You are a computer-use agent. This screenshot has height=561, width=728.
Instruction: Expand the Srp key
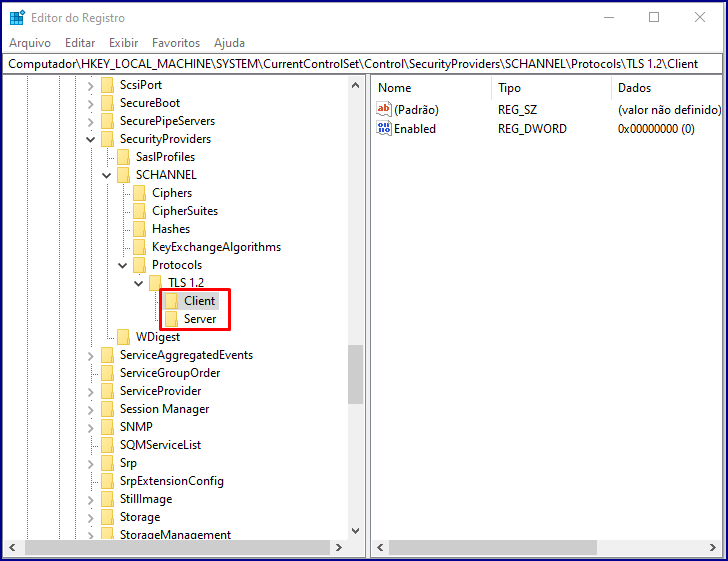click(x=91, y=463)
